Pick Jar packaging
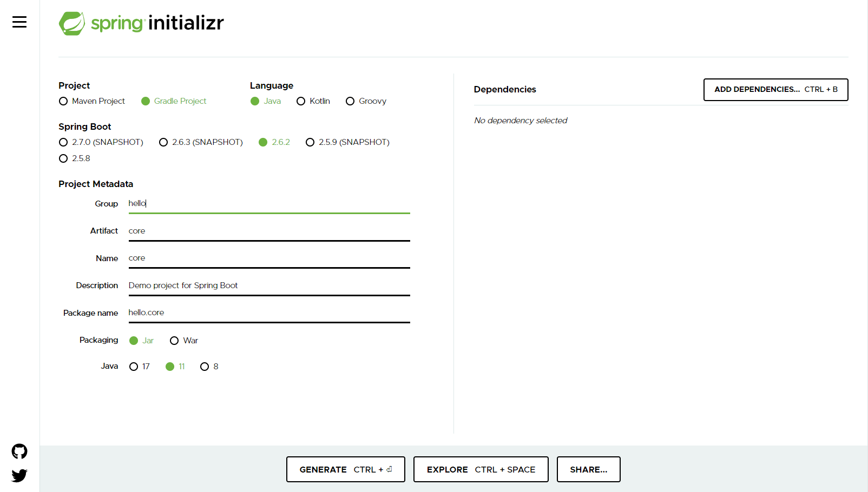The height and width of the screenshot is (492, 868). [x=142, y=341]
